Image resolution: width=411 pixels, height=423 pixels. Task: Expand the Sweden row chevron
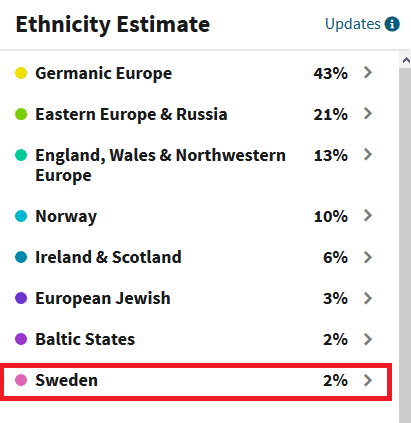pyautogui.click(x=368, y=380)
